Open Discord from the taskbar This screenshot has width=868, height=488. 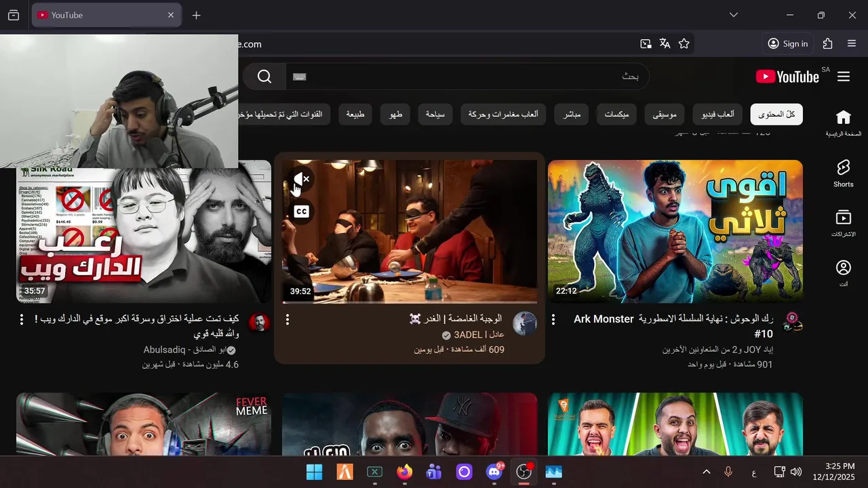pos(495,472)
